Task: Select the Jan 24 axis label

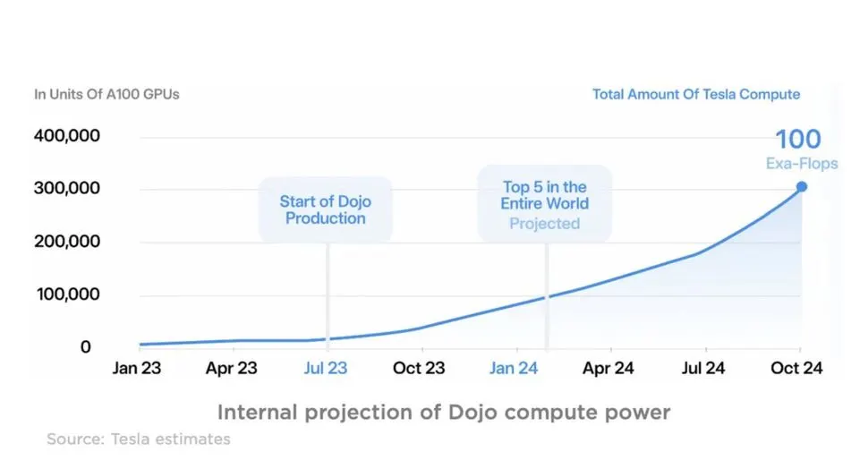Action: tap(514, 368)
